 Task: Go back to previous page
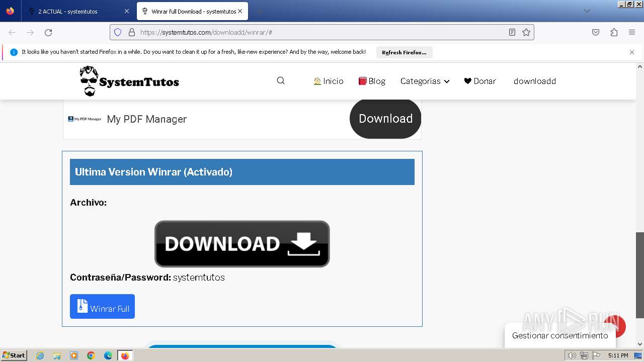click(12, 32)
